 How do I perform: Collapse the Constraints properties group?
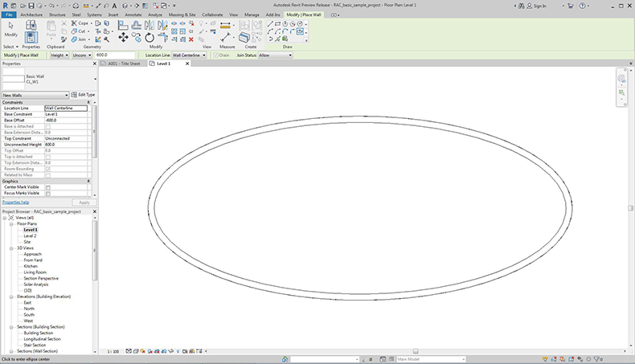click(88, 102)
